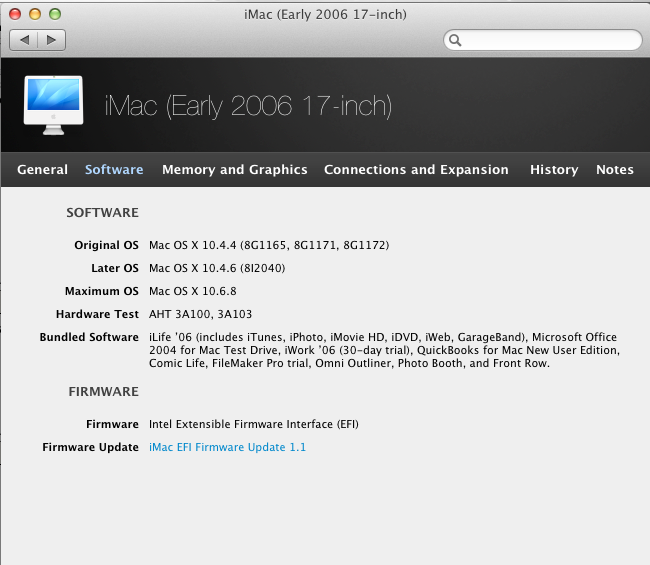Click the iMac computer image in header
This screenshot has width=650, height=565.
(53, 105)
